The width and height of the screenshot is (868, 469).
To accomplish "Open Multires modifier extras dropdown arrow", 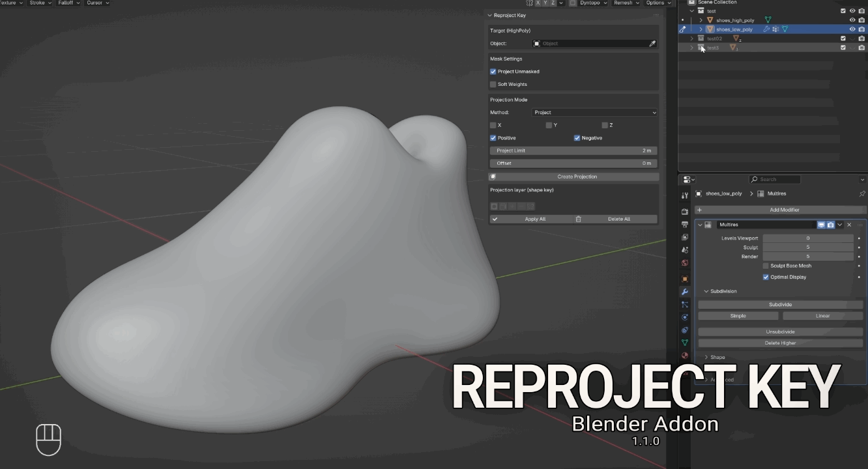I will [839, 225].
